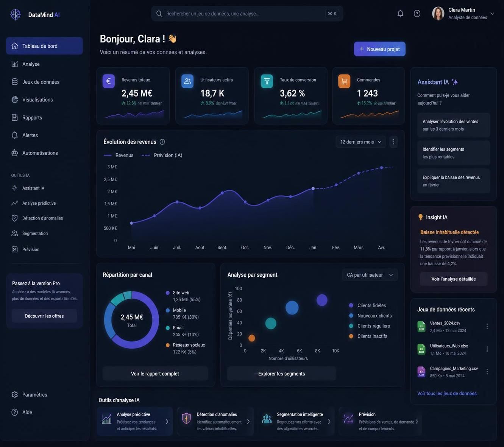This screenshot has height=447, width=504.
Task: Click the Analyse prédictive trend icon in sidebar
Action: click(x=14, y=203)
